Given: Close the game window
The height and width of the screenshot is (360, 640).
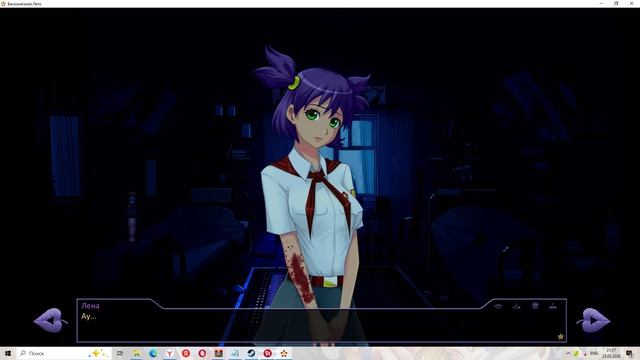Looking at the screenshot, I should coord(631,4).
